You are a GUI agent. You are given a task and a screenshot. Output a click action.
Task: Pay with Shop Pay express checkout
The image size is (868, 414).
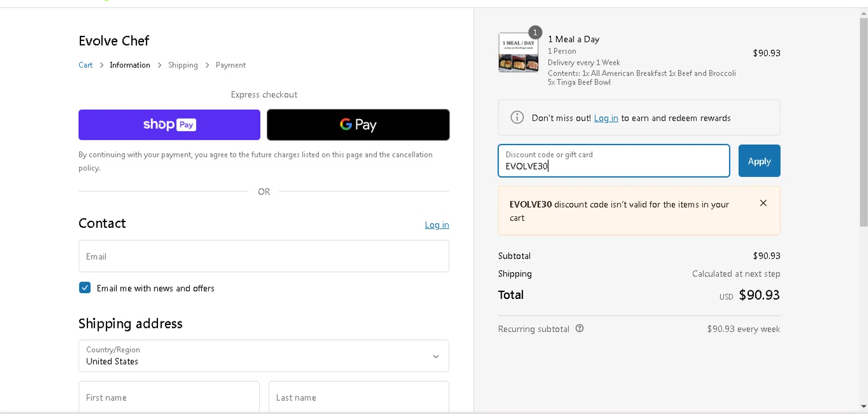point(169,124)
